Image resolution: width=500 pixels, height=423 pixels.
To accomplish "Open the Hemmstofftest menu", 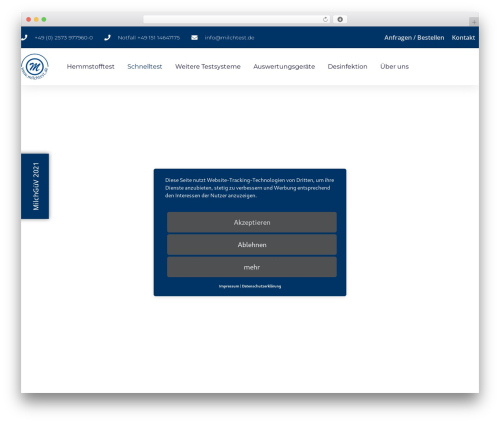I will click(x=90, y=67).
